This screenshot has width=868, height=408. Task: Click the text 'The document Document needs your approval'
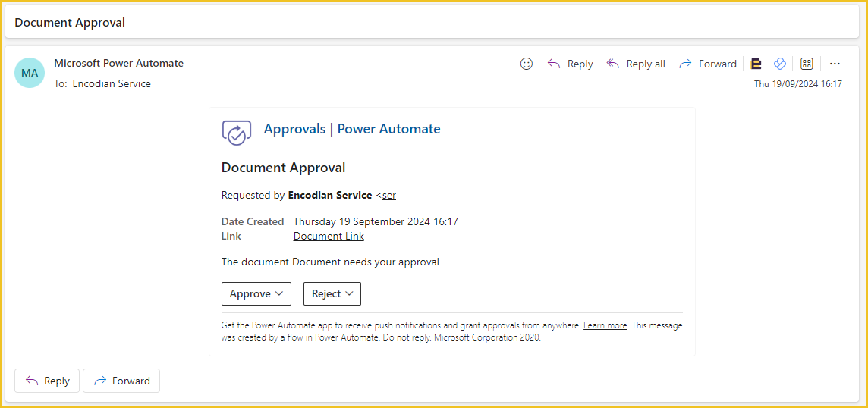click(330, 262)
